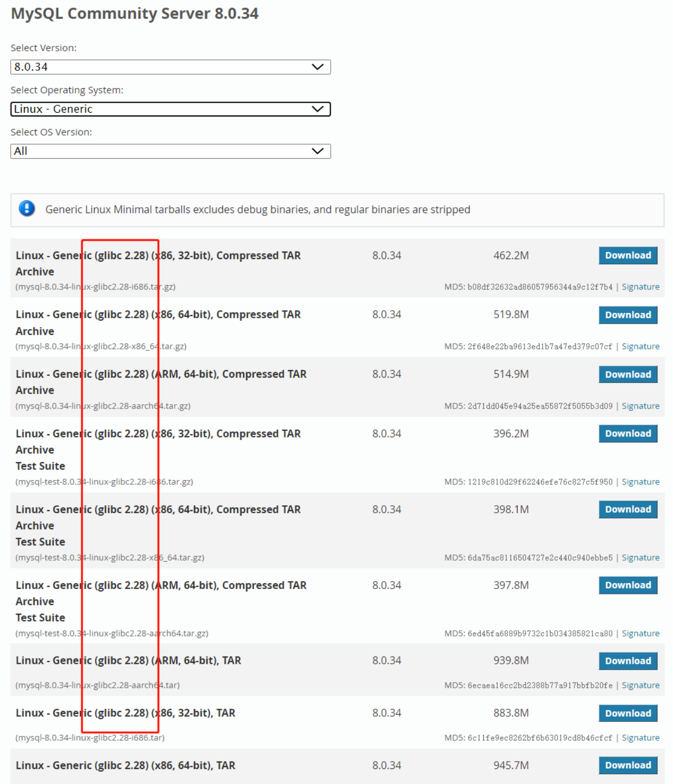Download the ARM 64-bit Compressed TAR 514.9M
The image size is (673, 784).
628,374
